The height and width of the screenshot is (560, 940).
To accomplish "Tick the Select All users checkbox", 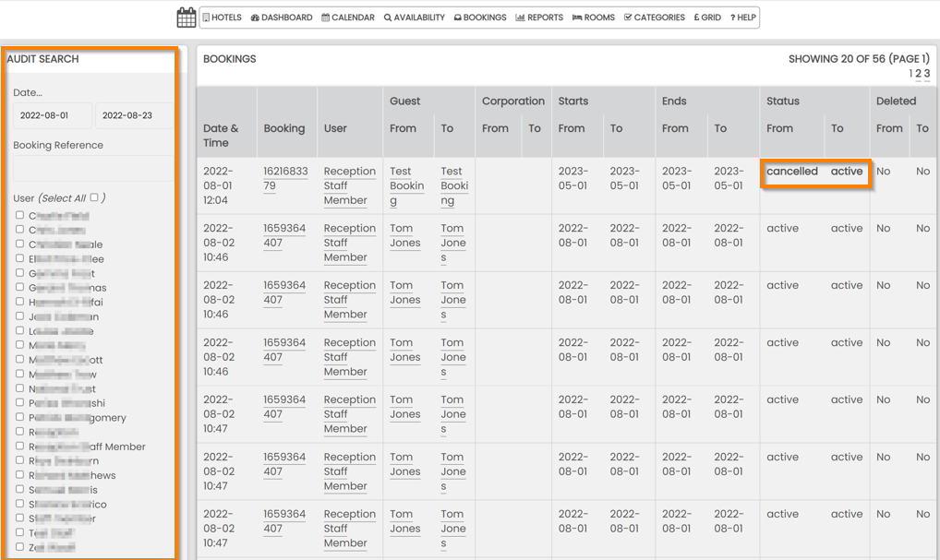I will click(94, 197).
